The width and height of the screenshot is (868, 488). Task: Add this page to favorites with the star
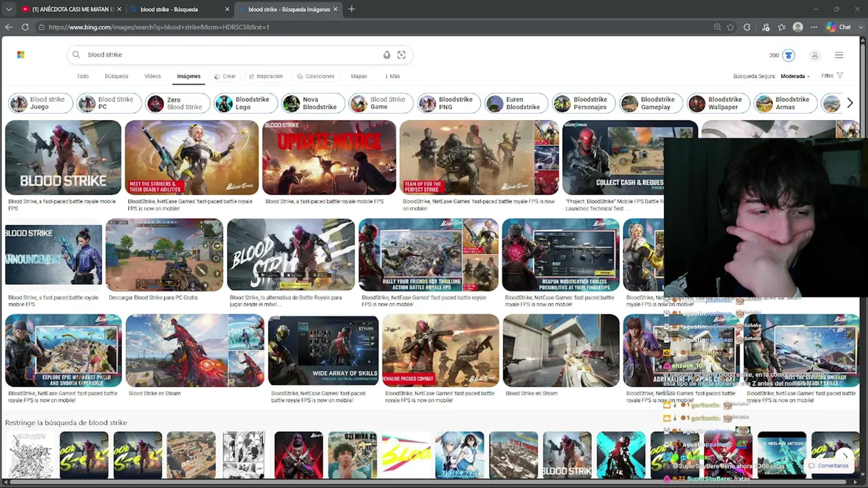(x=730, y=27)
